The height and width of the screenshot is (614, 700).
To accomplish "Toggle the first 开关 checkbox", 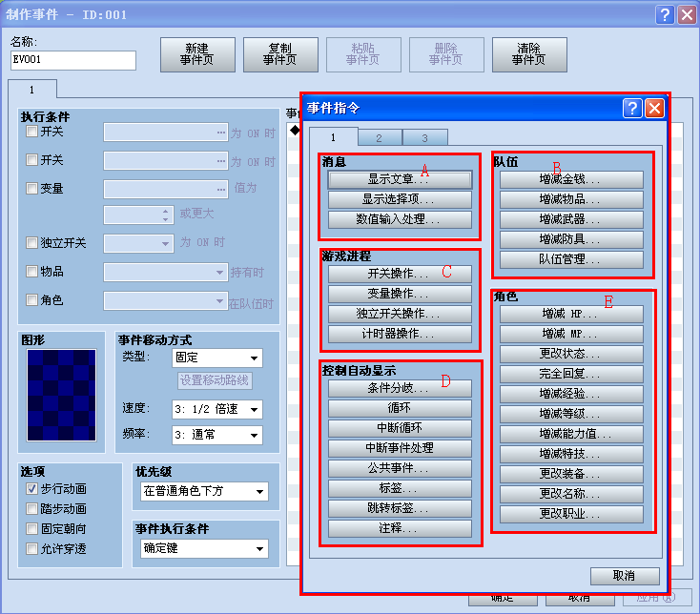I will (x=31, y=132).
